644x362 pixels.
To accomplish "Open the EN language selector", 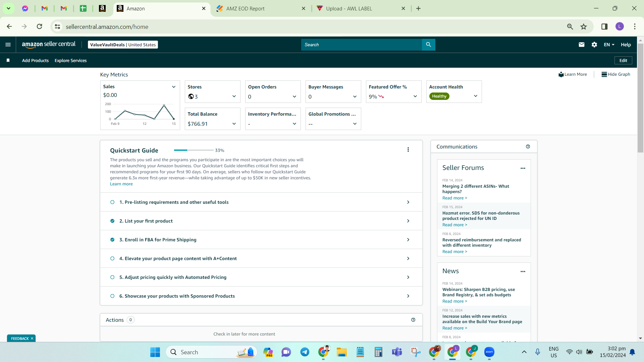I will coord(609,45).
